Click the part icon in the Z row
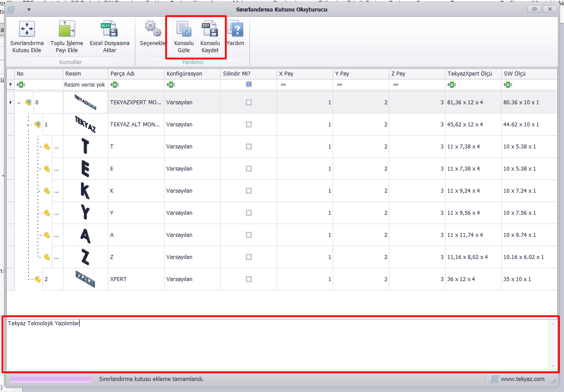This screenshot has height=392, width=564. [x=47, y=257]
